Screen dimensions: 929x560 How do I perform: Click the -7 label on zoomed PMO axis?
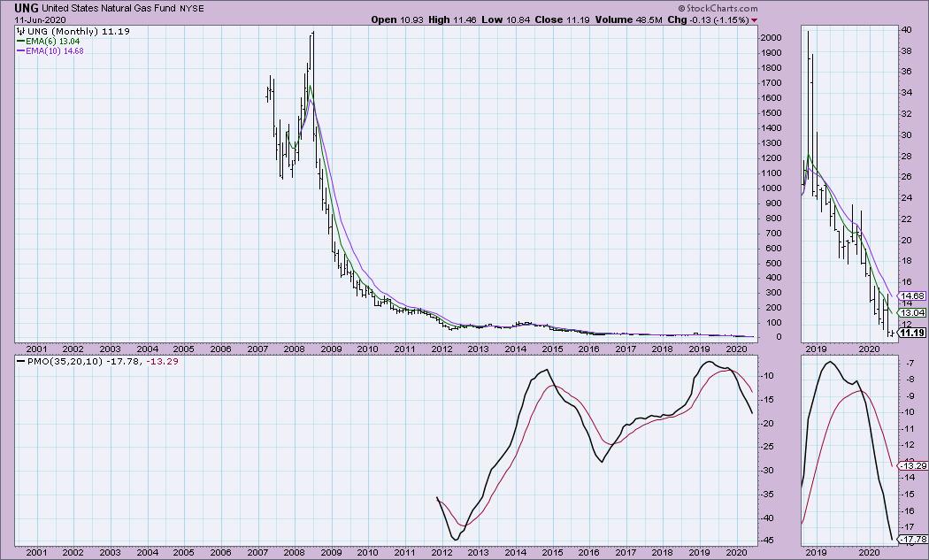click(909, 363)
